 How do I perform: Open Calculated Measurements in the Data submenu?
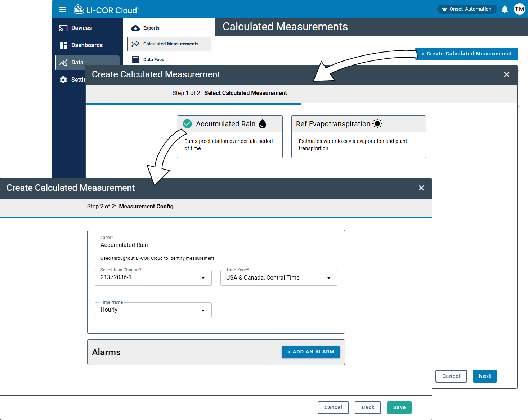point(169,44)
